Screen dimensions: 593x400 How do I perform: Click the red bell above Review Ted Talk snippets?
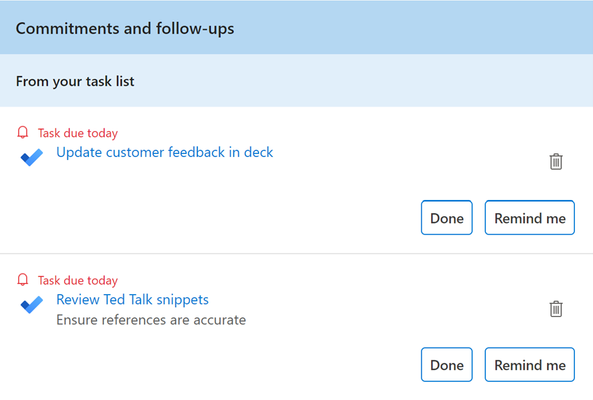[x=23, y=280]
